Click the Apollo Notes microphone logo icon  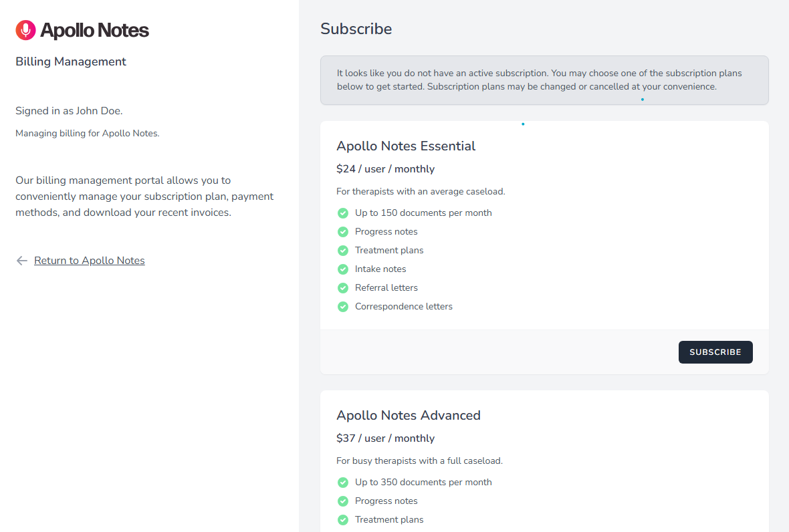[x=25, y=29]
